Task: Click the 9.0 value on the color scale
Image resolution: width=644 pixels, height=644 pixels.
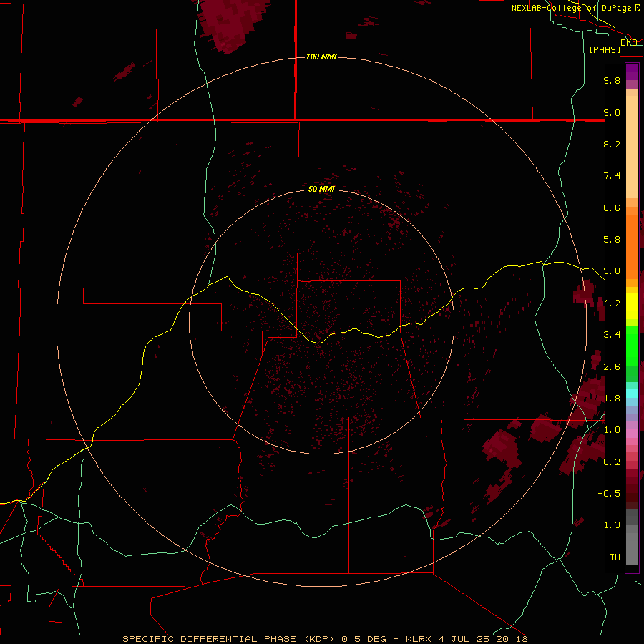Action: [612, 112]
